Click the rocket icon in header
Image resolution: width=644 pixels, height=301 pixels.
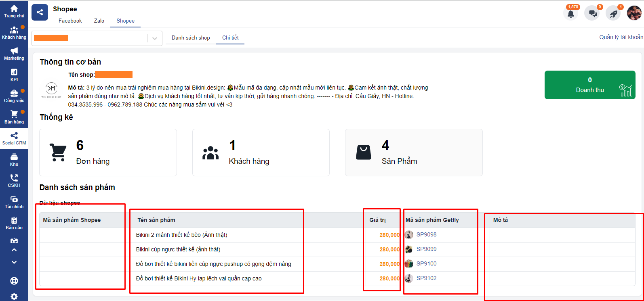click(x=613, y=14)
